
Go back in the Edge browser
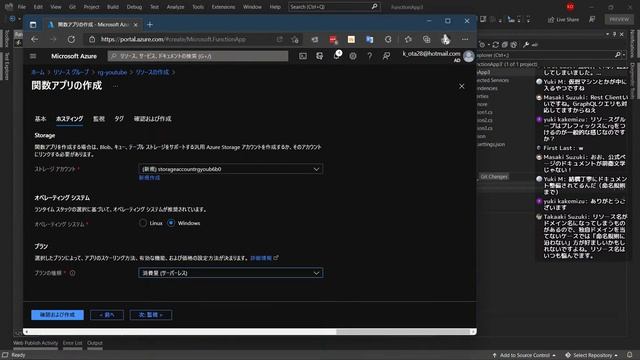[x=35, y=39]
